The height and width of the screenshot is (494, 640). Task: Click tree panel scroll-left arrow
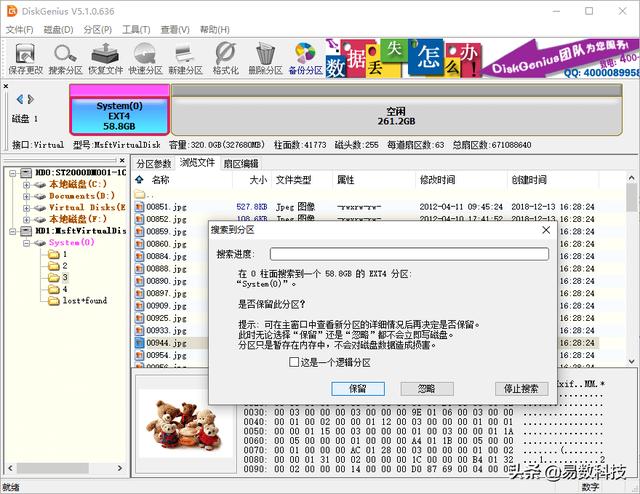click(x=10, y=468)
